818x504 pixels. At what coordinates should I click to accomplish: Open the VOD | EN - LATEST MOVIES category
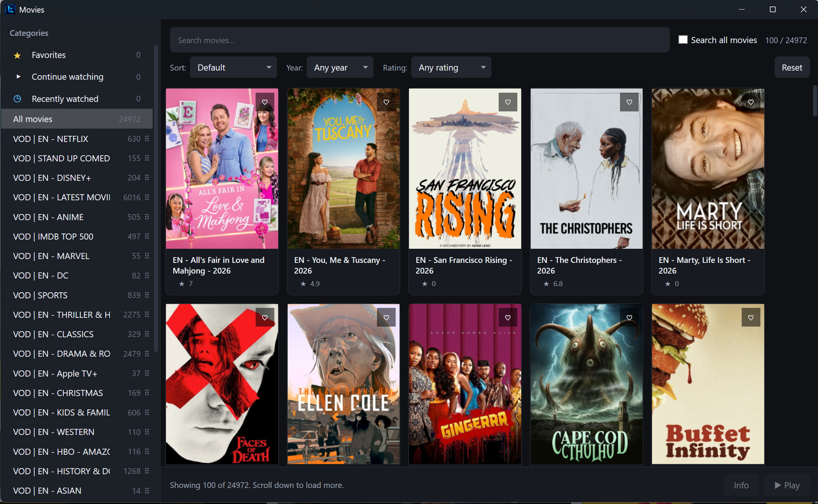(77, 197)
